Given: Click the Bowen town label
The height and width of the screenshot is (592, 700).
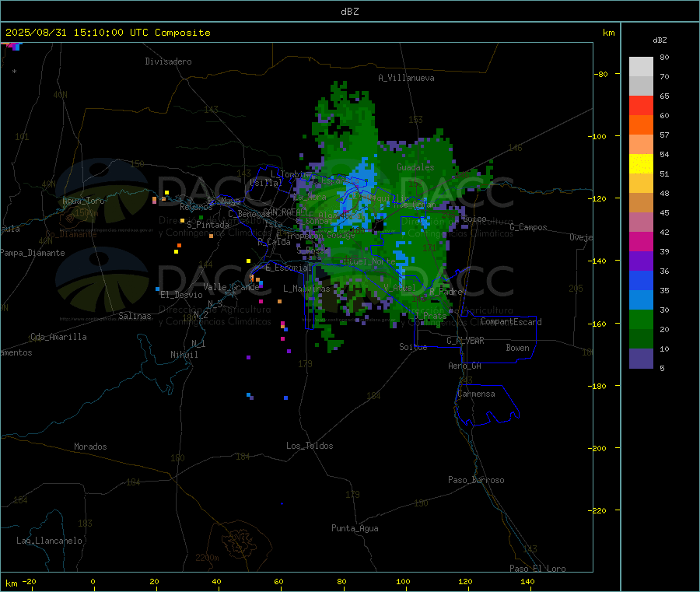Looking at the screenshot, I should coord(518,348).
